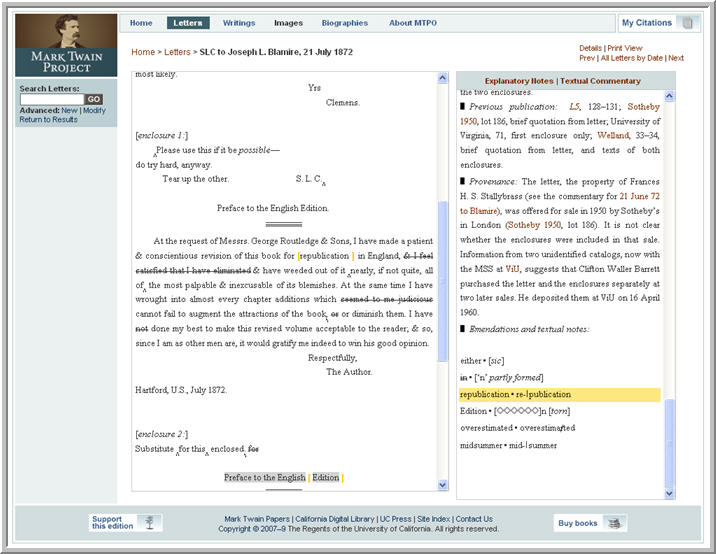
Task: Open the Welland reference link
Action: 613,136
